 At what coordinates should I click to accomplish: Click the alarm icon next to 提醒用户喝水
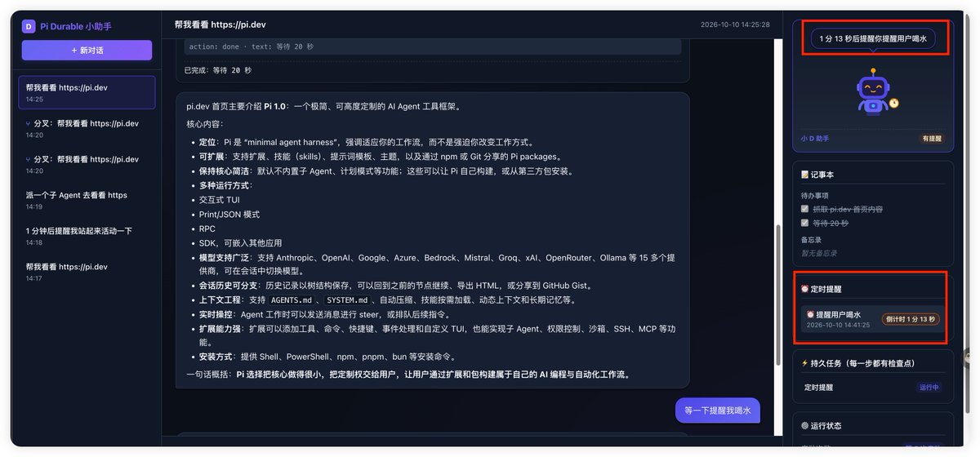pyautogui.click(x=811, y=314)
